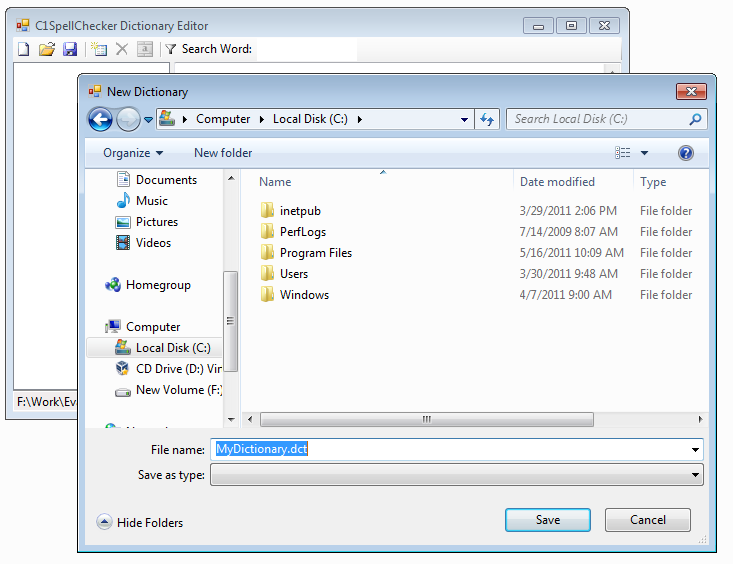Click the greyed Forward navigation arrow
Viewport: 733px width, 564px height.
point(128,120)
